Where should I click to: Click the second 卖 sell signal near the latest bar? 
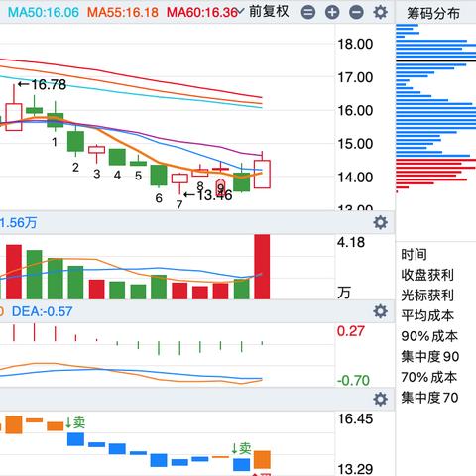(241, 448)
